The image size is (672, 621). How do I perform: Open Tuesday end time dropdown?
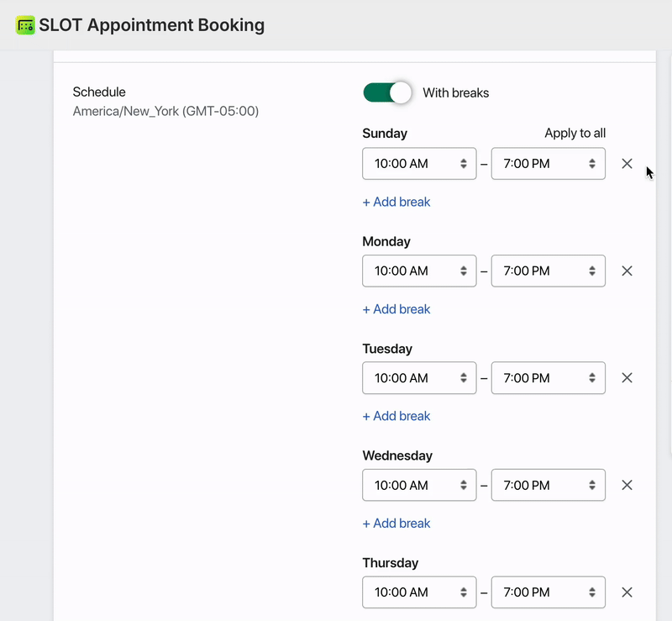pos(548,378)
